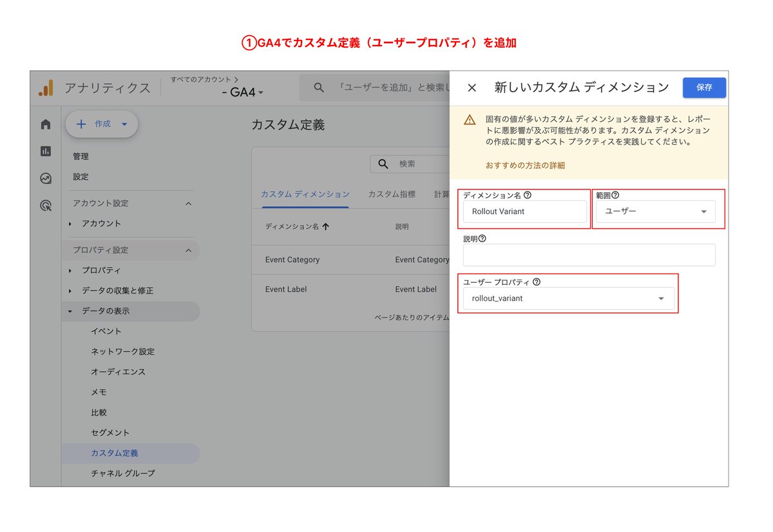
Task: Click the Event Label description cell
Action: point(416,289)
